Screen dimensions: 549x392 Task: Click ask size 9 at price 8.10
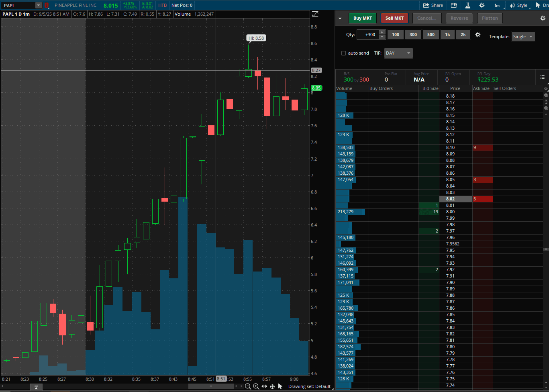point(483,147)
